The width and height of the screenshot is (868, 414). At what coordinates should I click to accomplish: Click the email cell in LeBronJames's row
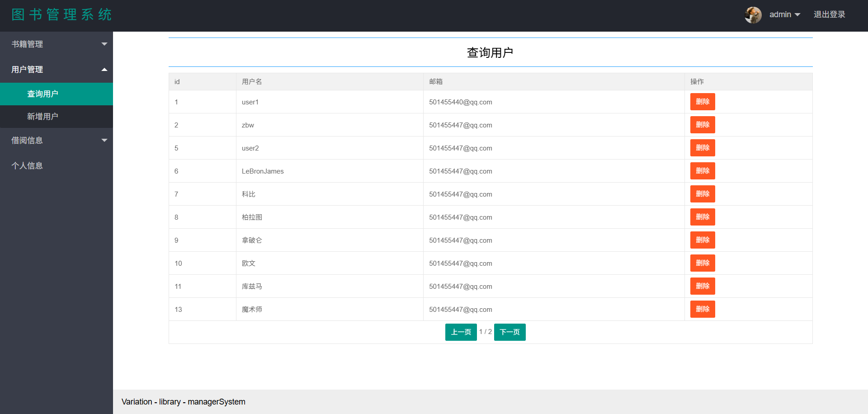pyautogui.click(x=554, y=171)
